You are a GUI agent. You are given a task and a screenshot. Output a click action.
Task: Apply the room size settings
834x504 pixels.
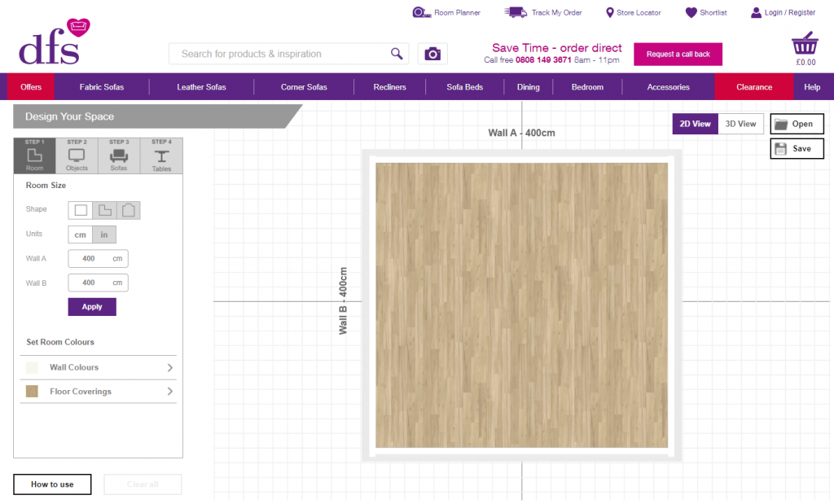[91, 307]
